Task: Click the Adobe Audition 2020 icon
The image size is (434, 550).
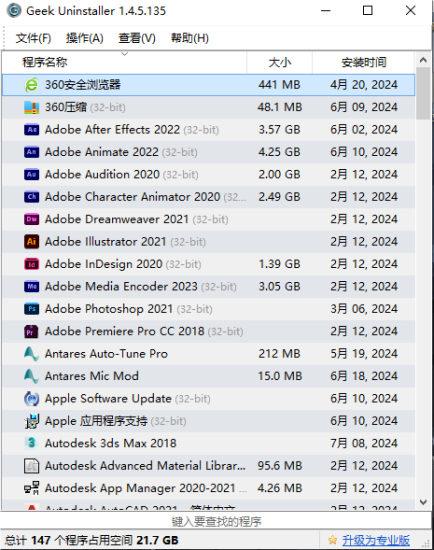Action: click(31, 175)
